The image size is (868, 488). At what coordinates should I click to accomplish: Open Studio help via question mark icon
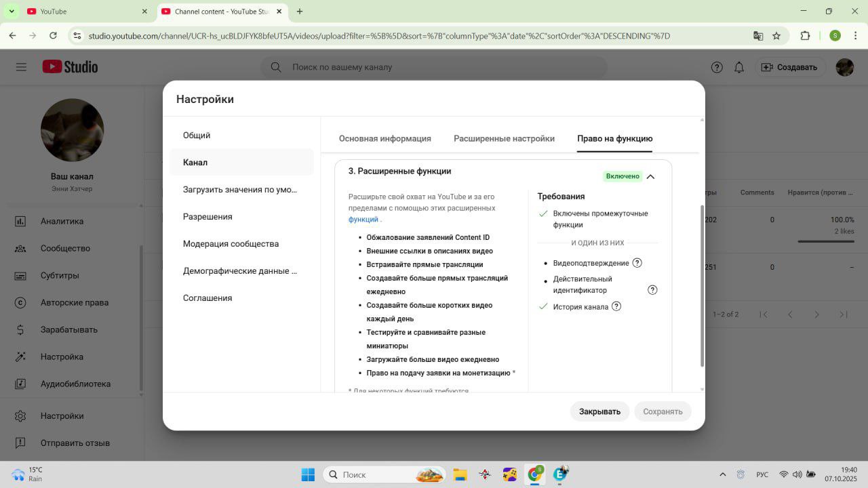[x=717, y=67]
